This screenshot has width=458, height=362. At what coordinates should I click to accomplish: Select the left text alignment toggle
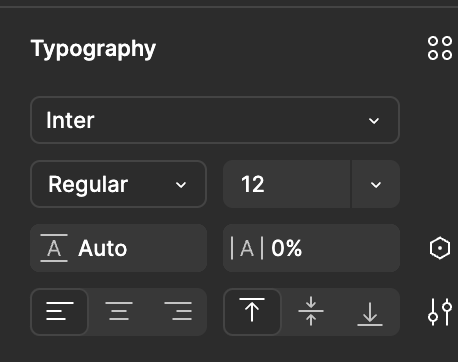pos(60,311)
